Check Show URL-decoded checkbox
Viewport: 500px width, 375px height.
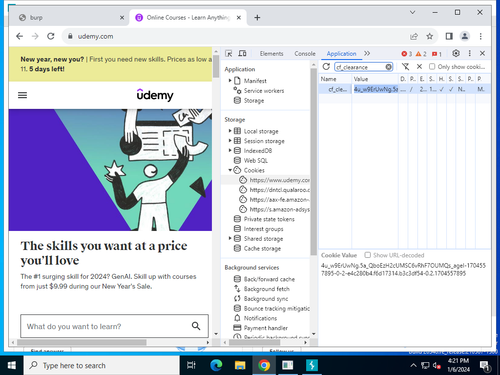point(367,255)
